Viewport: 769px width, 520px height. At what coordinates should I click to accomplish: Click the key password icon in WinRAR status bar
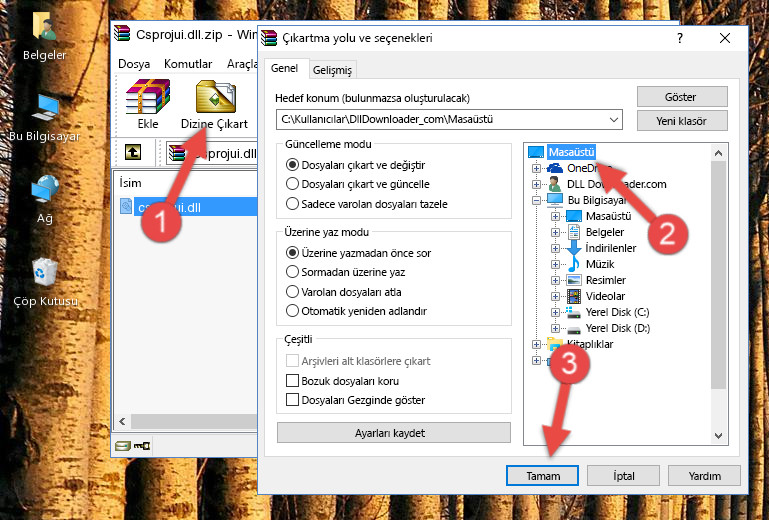click(x=142, y=445)
